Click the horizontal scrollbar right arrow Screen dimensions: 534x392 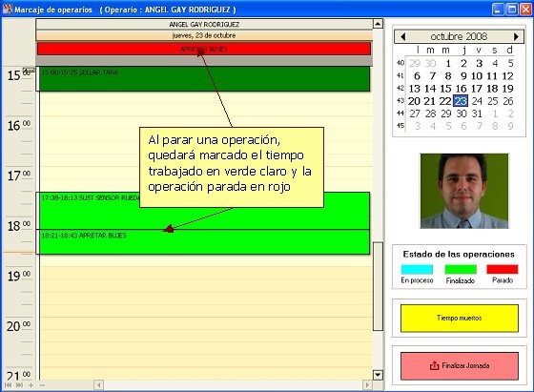tap(367, 385)
